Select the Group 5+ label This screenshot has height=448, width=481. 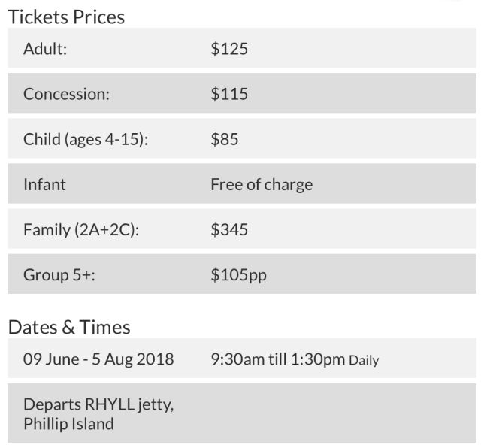click(59, 274)
